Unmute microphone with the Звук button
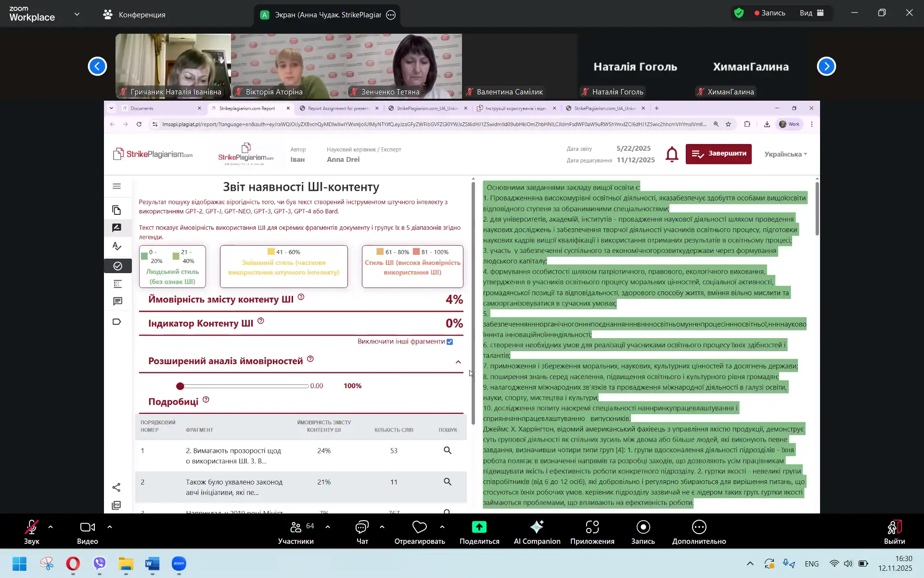 pyautogui.click(x=32, y=527)
